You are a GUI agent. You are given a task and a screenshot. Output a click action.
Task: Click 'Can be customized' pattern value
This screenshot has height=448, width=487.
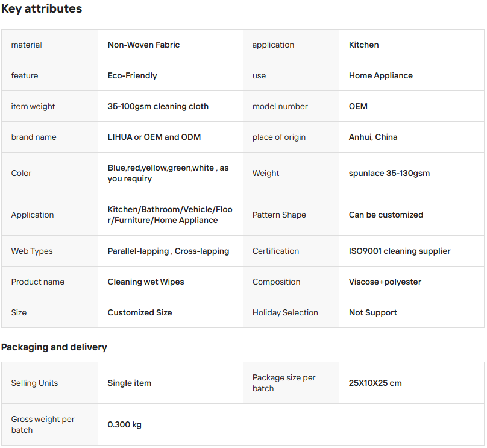click(x=386, y=215)
